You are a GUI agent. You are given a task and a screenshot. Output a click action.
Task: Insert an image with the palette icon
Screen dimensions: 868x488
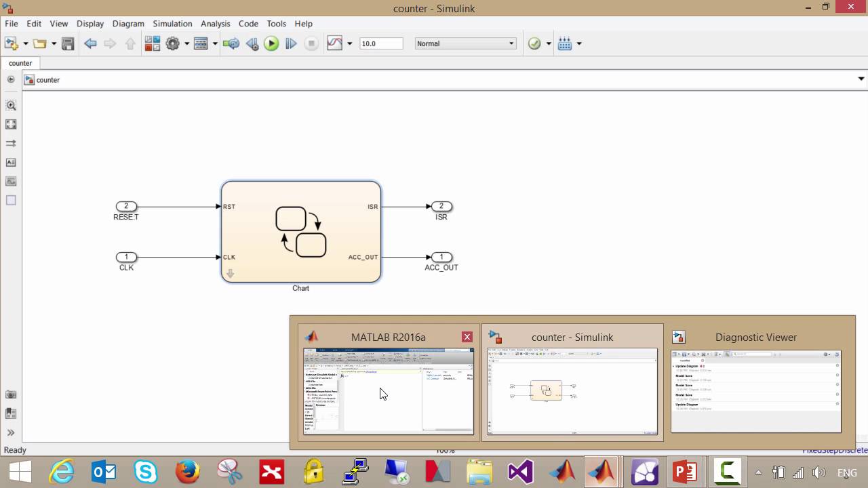point(11,181)
